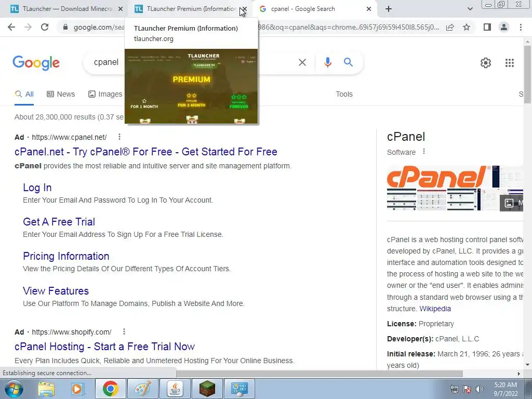Open Pricing Information sitelink

[66, 256]
